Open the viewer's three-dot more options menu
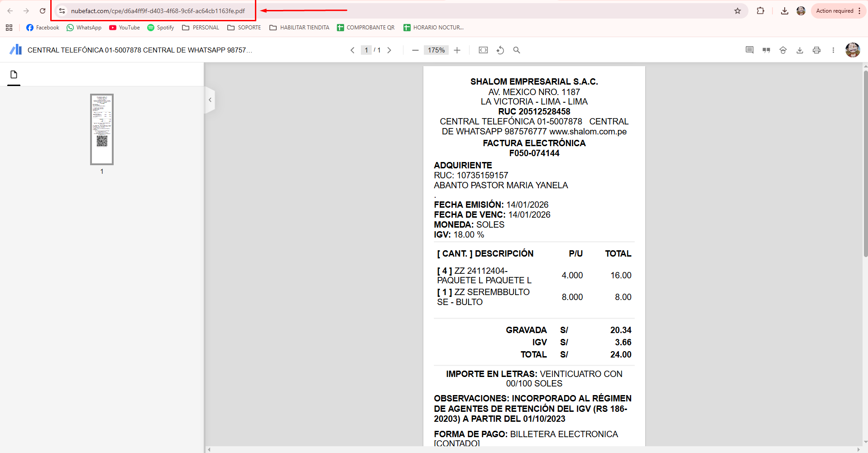868x453 pixels. (x=833, y=50)
